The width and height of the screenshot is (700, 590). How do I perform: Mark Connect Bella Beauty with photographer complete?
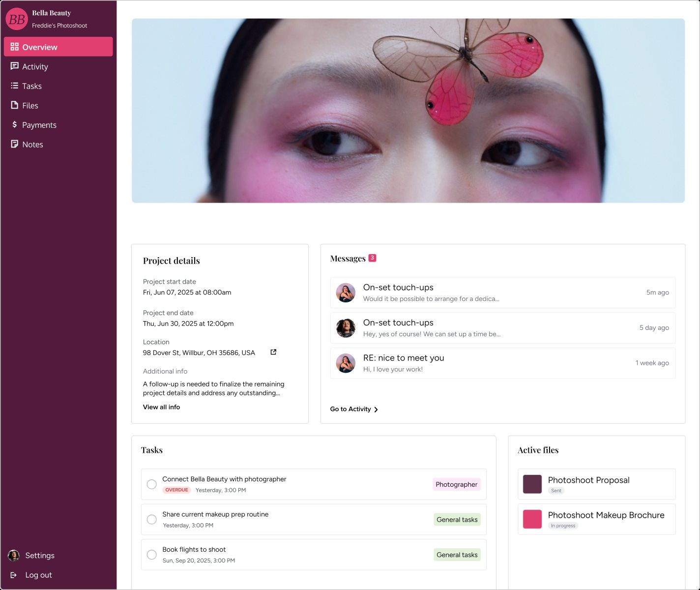(152, 484)
